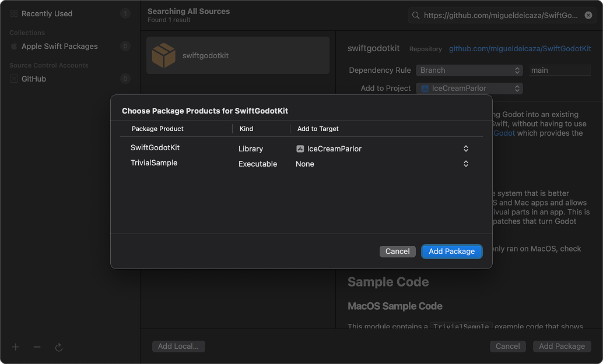This screenshot has height=364, width=603.
Task: Click the IceCreamParlor app icon in target column
Action: [300, 149]
